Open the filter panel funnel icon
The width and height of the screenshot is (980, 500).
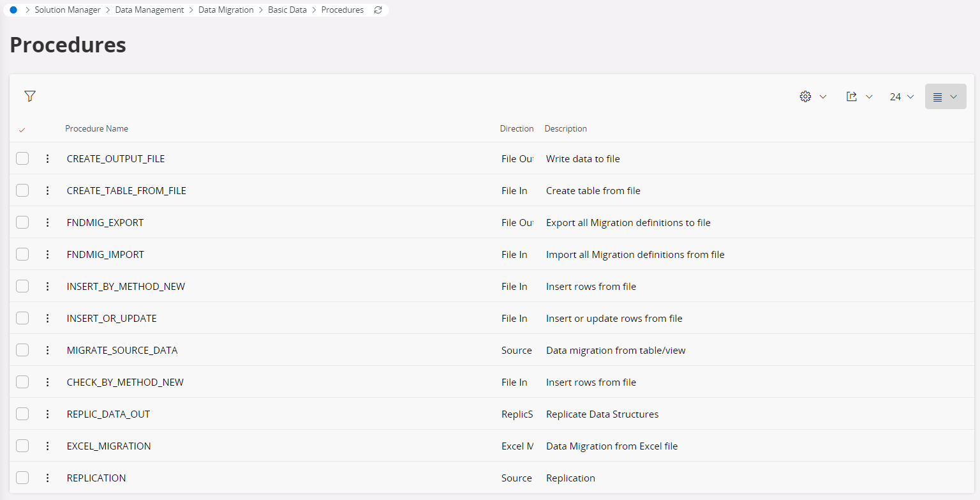pyautogui.click(x=30, y=96)
